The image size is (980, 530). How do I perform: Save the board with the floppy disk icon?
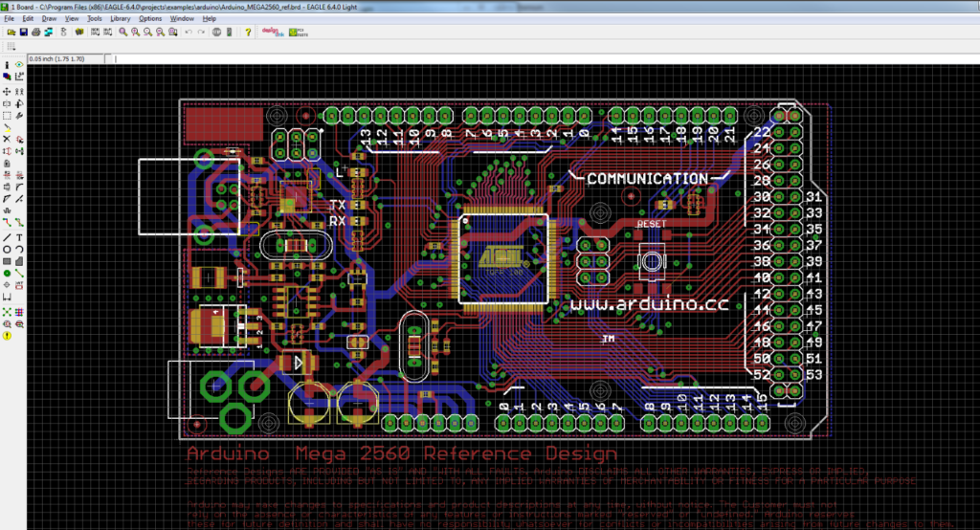(x=24, y=32)
